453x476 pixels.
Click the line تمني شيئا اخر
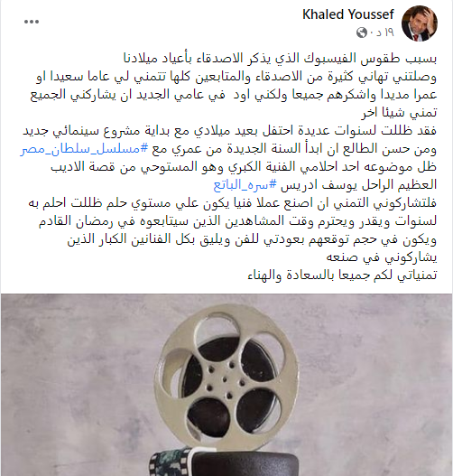tap(399, 113)
